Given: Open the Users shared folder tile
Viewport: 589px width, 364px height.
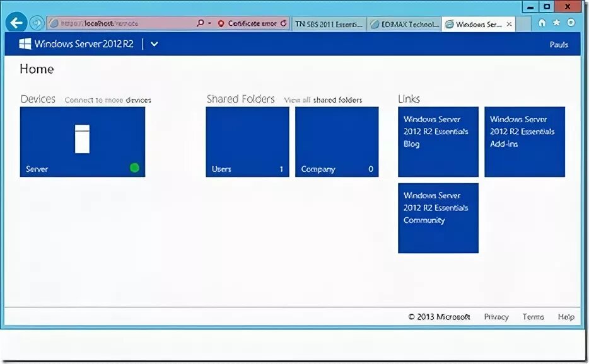Looking at the screenshot, I should [248, 142].
